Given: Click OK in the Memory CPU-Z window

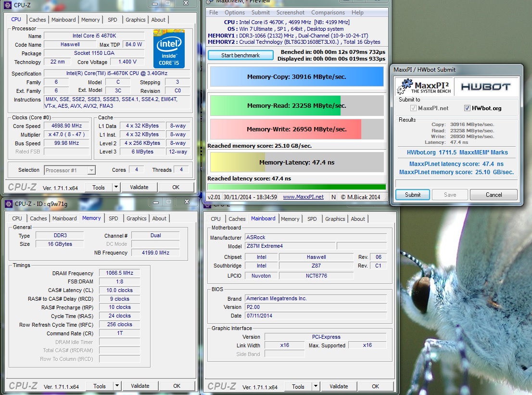Looking at the screenshot, I should 177,386.
